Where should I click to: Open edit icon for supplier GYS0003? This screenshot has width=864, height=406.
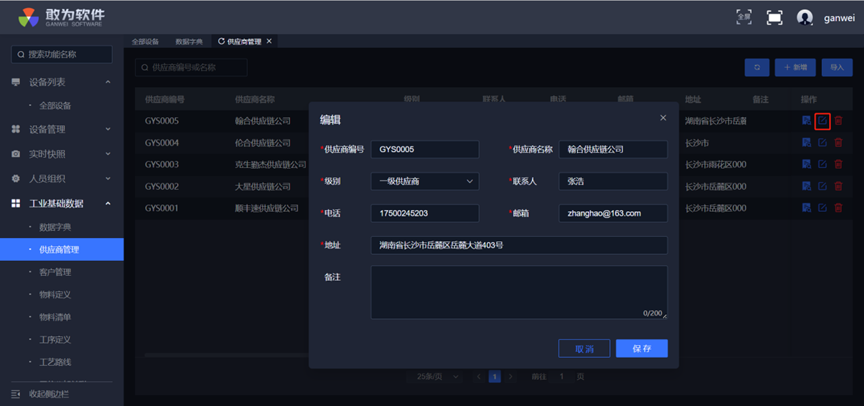[x=822, y=164]
